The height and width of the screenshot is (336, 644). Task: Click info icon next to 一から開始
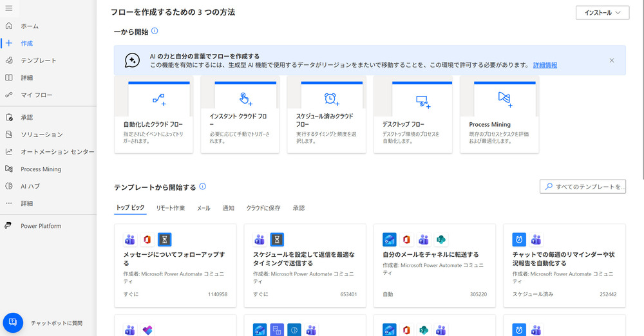point(155,31)
